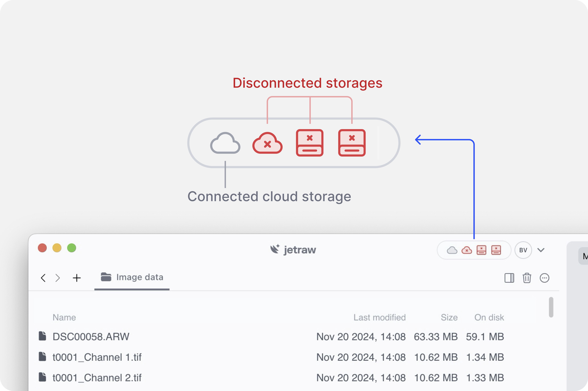Expand the account dropdown chevron

coord(541,250)
